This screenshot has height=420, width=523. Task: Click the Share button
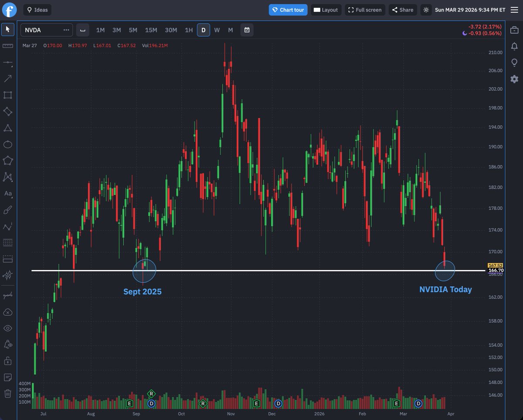402,10
